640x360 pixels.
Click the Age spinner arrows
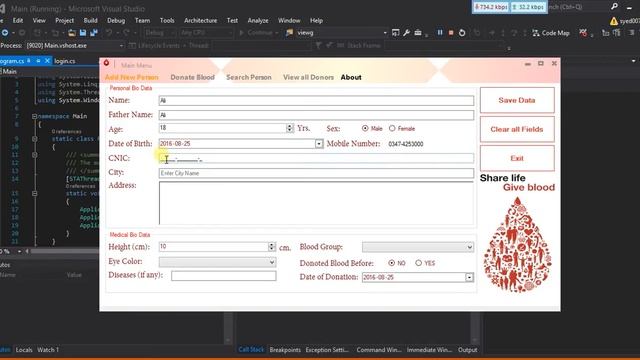click(290, 128)
